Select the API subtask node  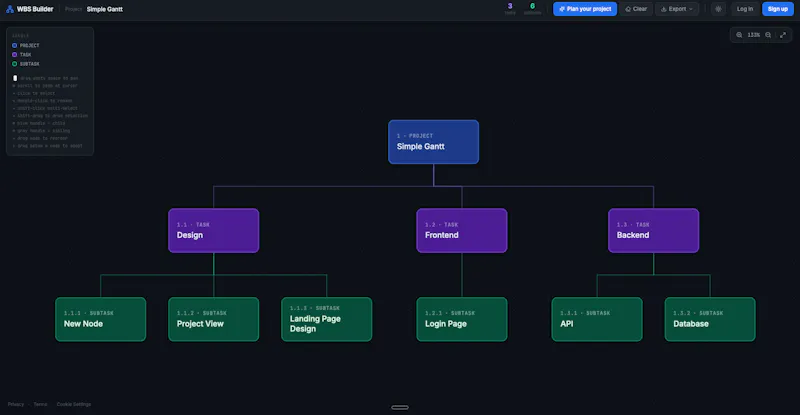pyautogui.click(x=597, y=319)
